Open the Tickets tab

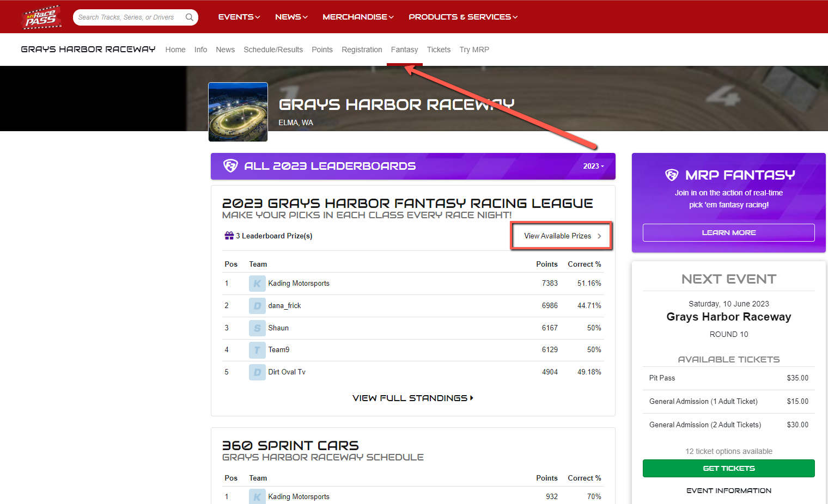tap(439, 50)
